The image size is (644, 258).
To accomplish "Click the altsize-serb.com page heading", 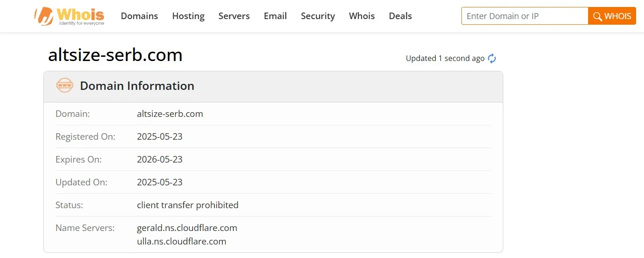I will (115, 55).
